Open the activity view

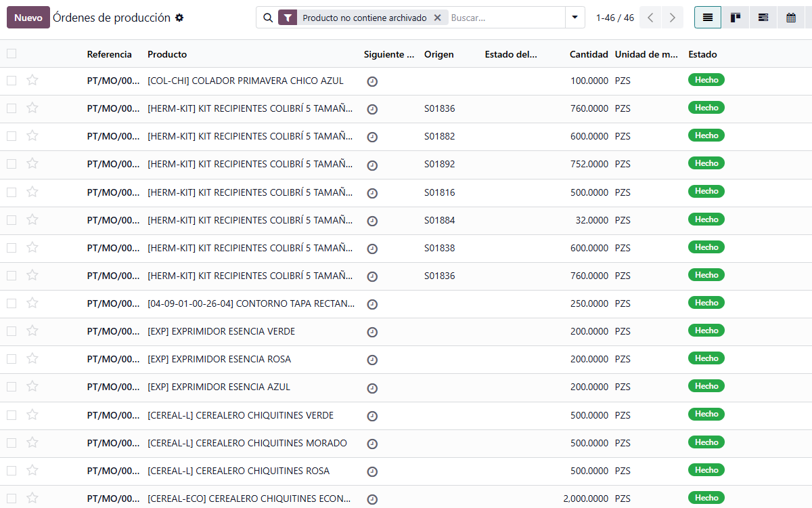click(x=763, y=17)
